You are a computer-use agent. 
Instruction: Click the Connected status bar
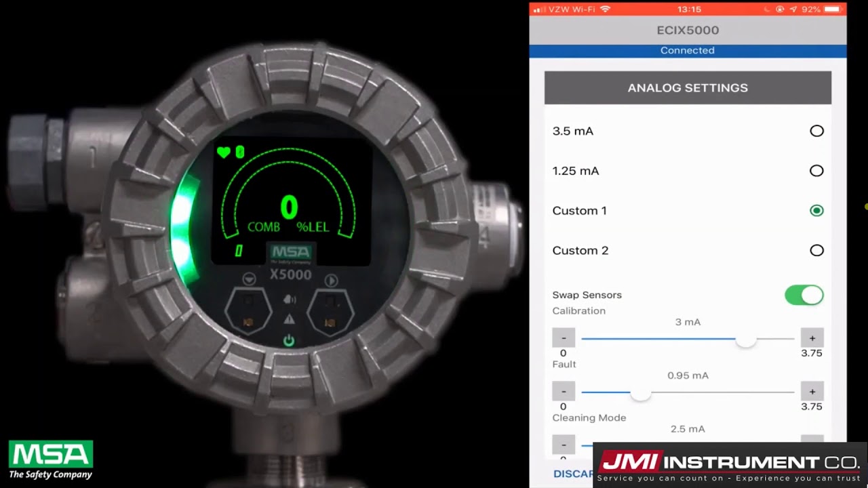coord(688,51)
